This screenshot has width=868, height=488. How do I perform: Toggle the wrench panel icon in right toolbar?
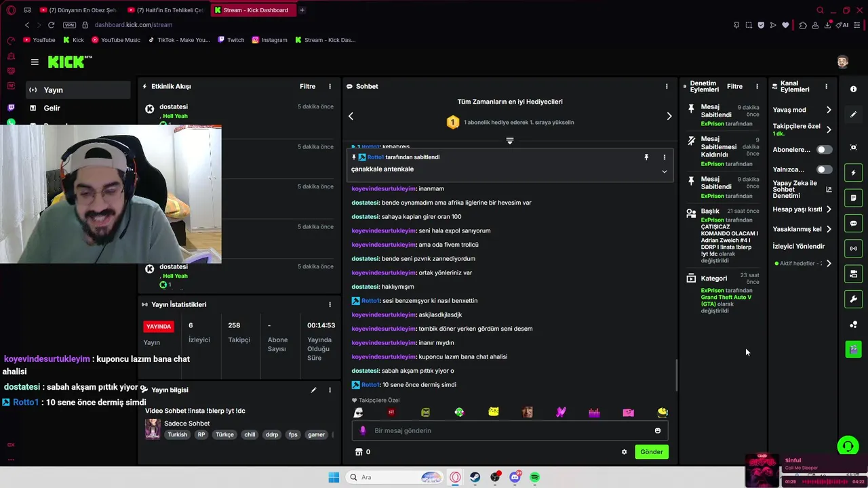853,299
